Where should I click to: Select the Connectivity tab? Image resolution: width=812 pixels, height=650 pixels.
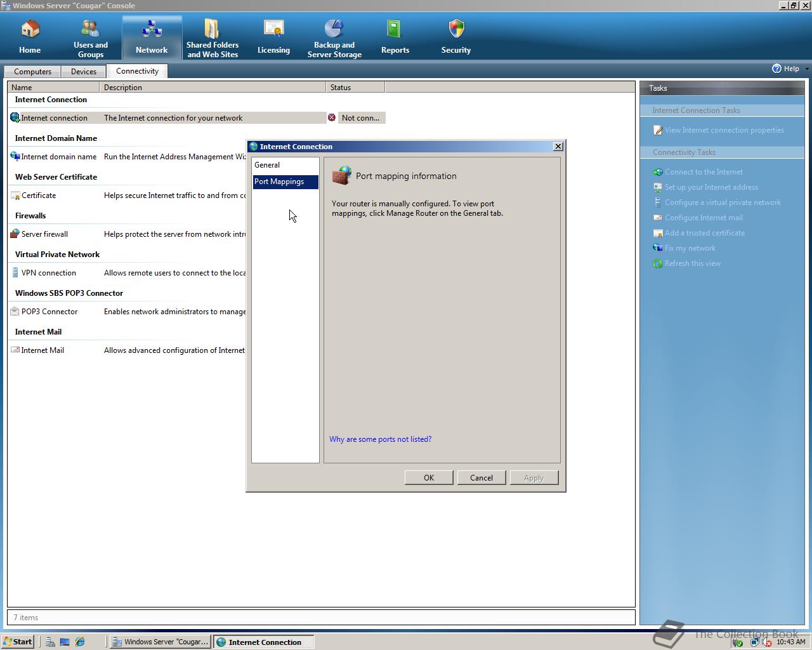click(x=137, y=71)
